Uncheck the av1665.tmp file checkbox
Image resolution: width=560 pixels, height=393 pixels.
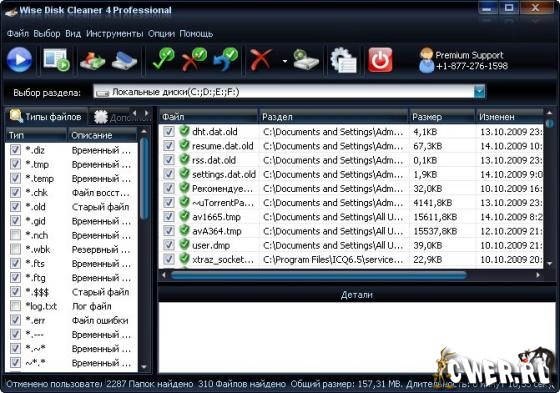pyautogui.click(x=169, y=217)
